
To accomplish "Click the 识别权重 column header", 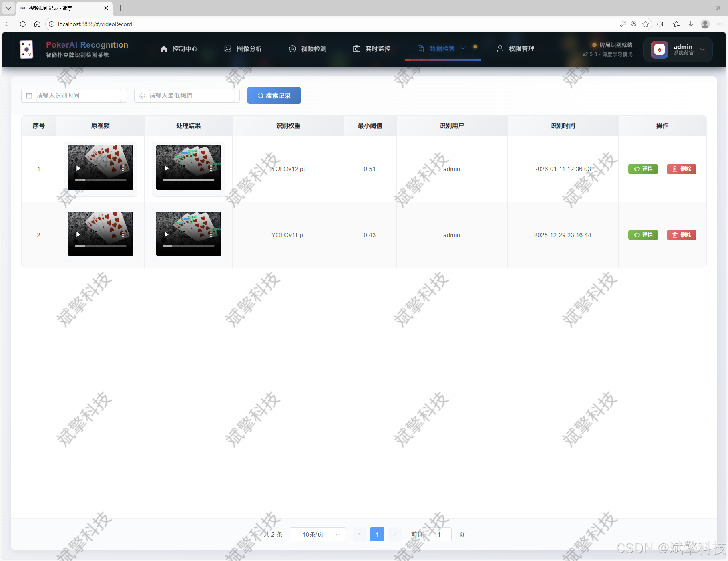I will click(x=288, y=126).
